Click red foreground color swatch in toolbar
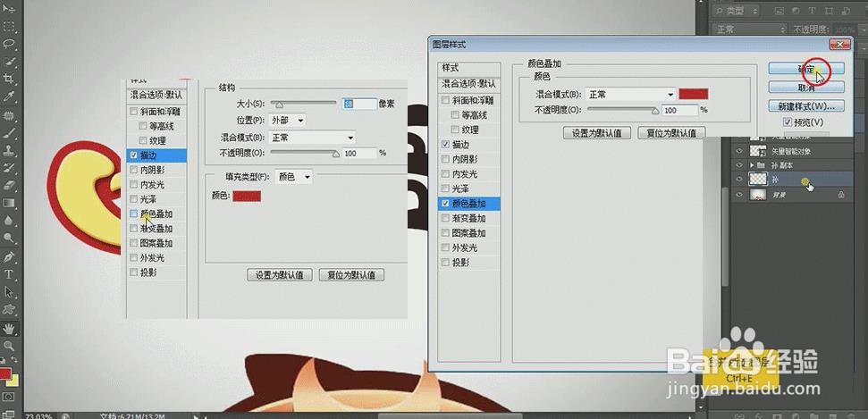Viewport: 868px width, 419px height. [x=5, y=374]
